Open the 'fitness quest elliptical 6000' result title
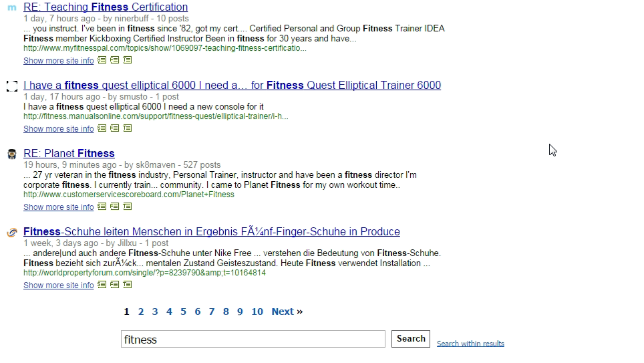The height and width of the screenshot is (363, 644). [232, 85]
